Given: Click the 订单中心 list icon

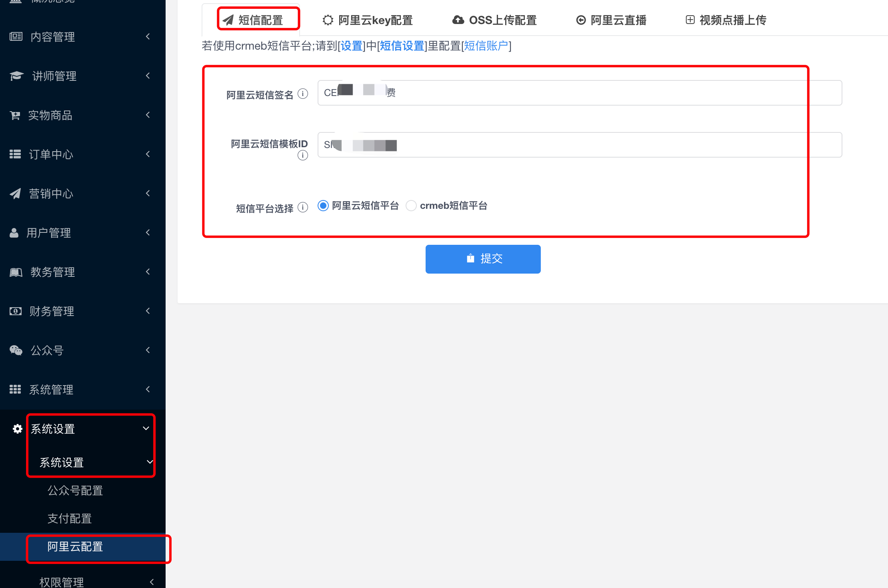Looking at the screenshot, I should [x=15, y=154].
